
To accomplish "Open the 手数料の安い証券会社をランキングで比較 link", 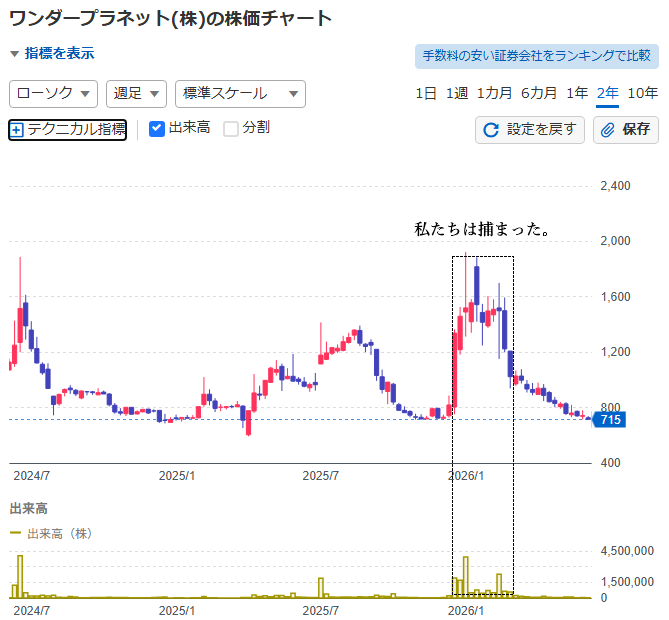I will click(536, 56).
